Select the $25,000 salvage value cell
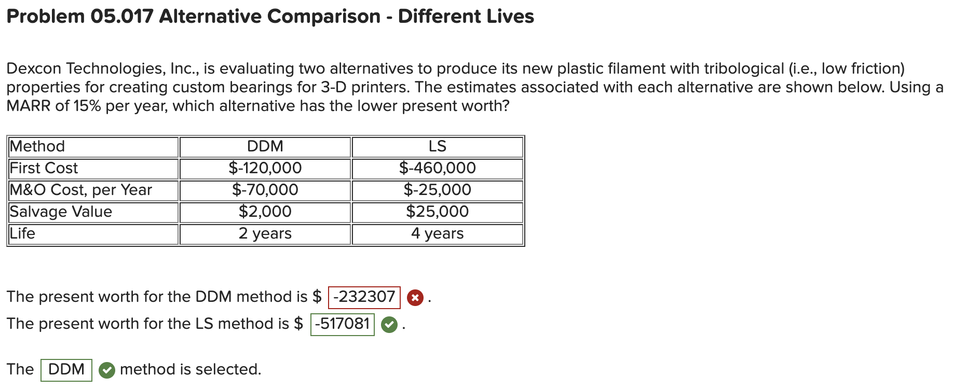This screenshot has width=980, height=389. (x=437, y=212)
